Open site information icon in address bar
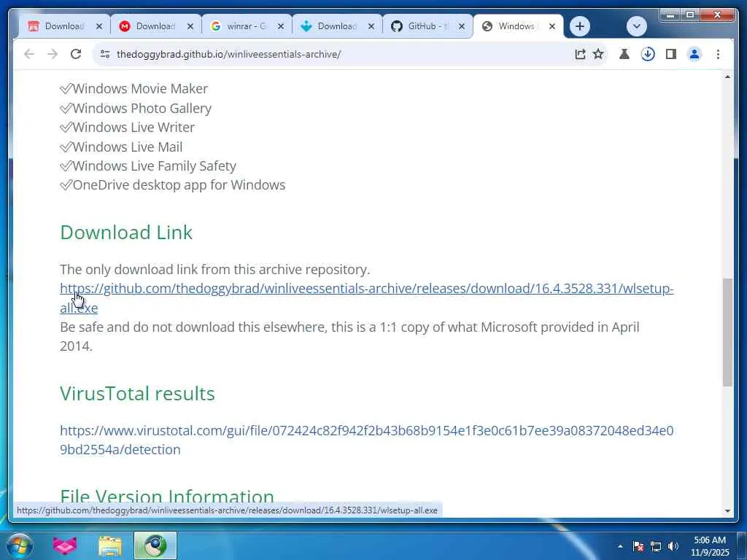The image size is (747, 560). point(105,54)
